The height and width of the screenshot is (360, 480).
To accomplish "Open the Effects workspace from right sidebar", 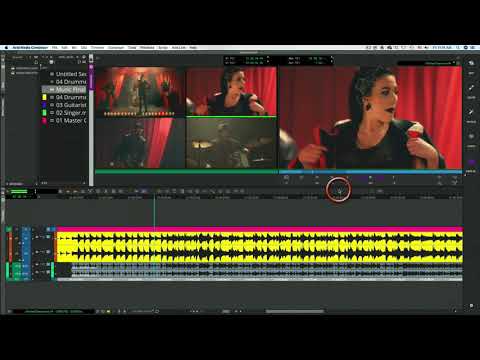I will [x=471, y=115].
